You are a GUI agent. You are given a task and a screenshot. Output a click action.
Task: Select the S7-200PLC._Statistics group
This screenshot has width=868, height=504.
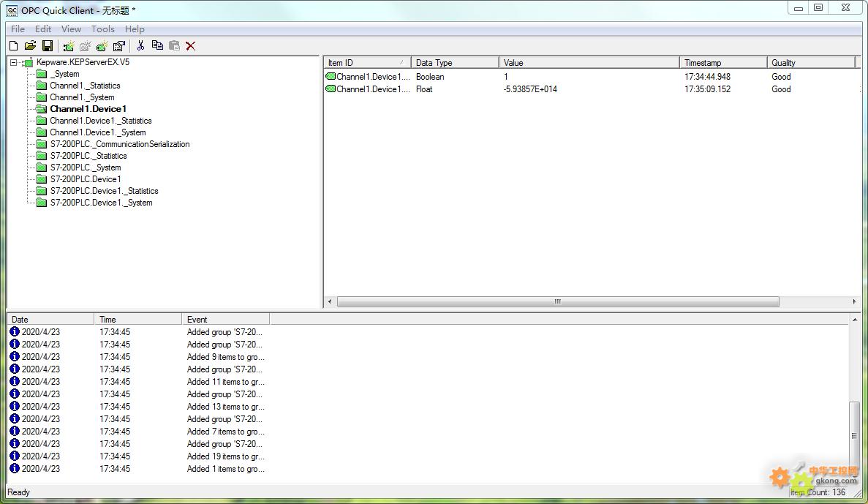(x=88, y=156)
